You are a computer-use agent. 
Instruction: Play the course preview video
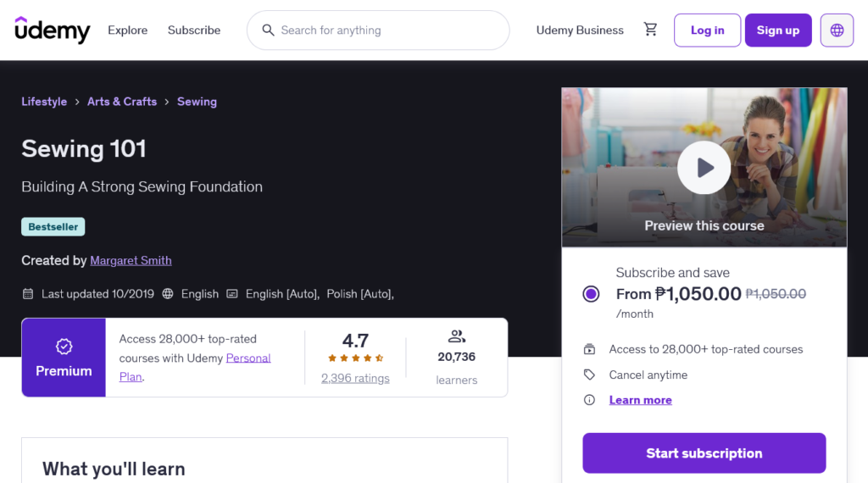(704, 167)
